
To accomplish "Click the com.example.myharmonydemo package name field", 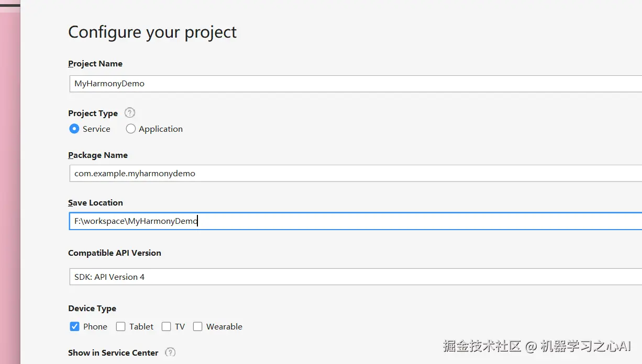I will point(356,173).
